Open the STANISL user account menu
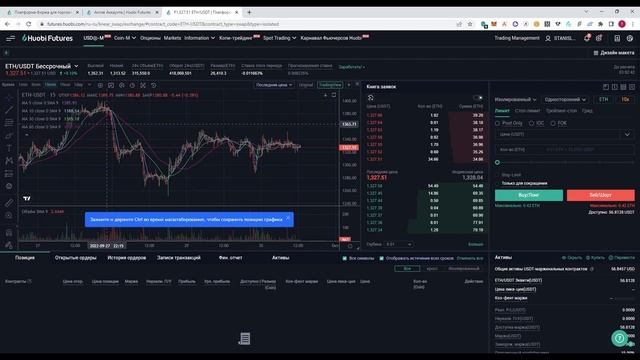The image size is (640, 360). 560,38
